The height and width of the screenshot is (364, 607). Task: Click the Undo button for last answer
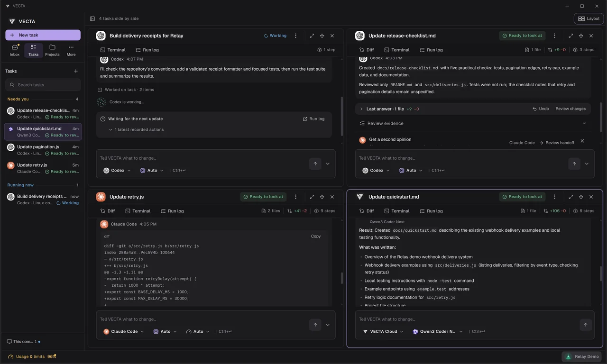click(541, 109)
